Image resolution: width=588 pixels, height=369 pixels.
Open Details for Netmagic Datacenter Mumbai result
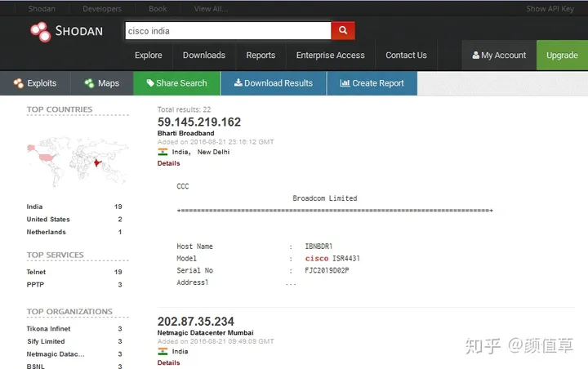[x=169, y=362]
